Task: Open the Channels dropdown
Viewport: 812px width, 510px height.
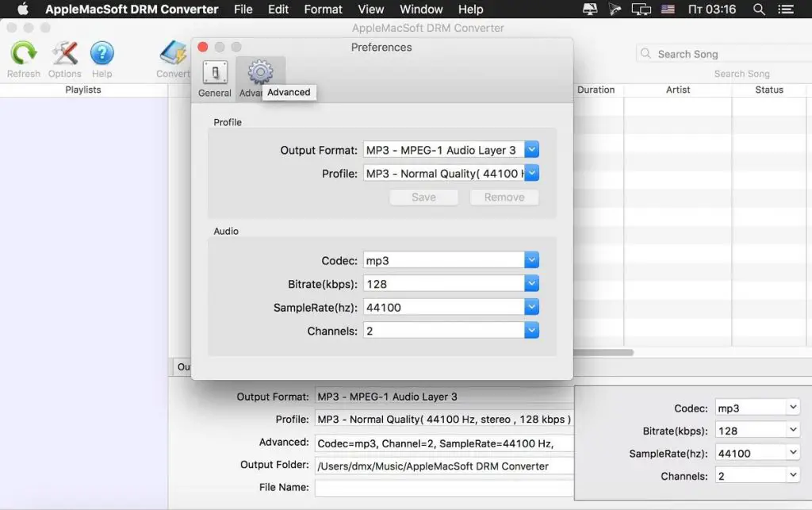Action: point(530,331)
